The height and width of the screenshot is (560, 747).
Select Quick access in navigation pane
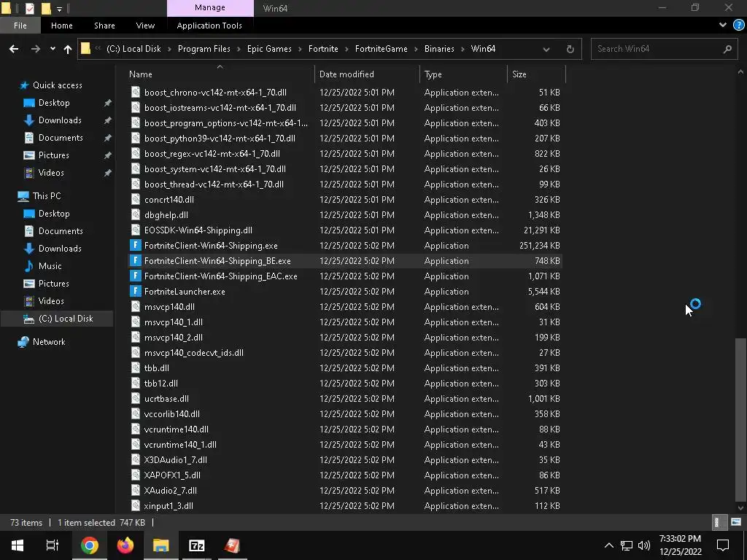point(57,85)
